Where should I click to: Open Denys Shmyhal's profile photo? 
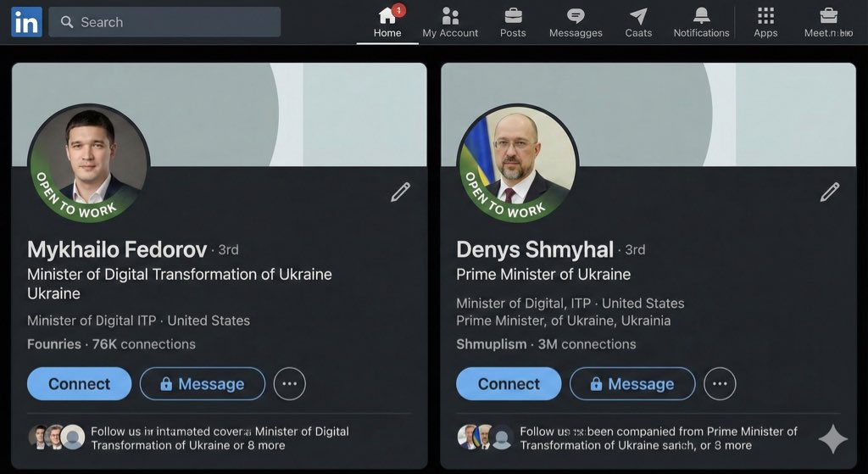click(518, 164)
